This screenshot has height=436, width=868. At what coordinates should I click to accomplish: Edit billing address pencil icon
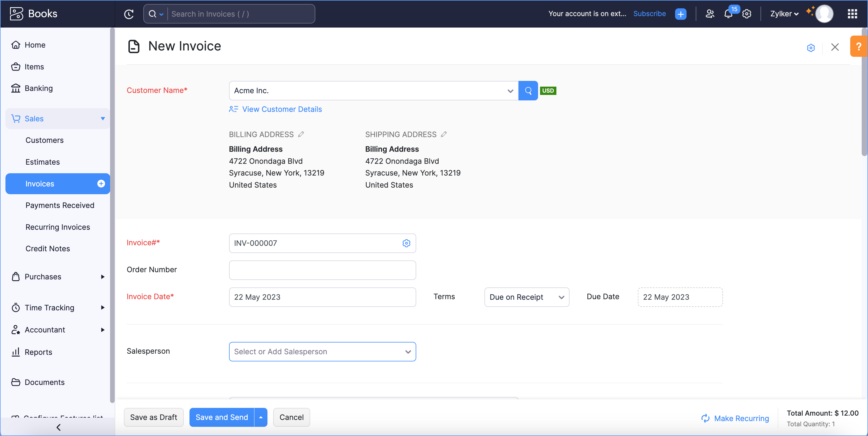[301, 134]
